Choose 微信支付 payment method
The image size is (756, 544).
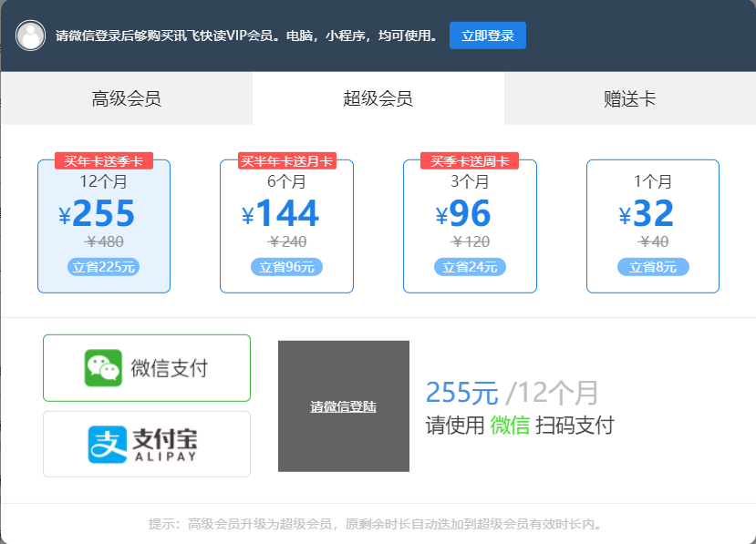pyautogui.click(x=147, y=368)
